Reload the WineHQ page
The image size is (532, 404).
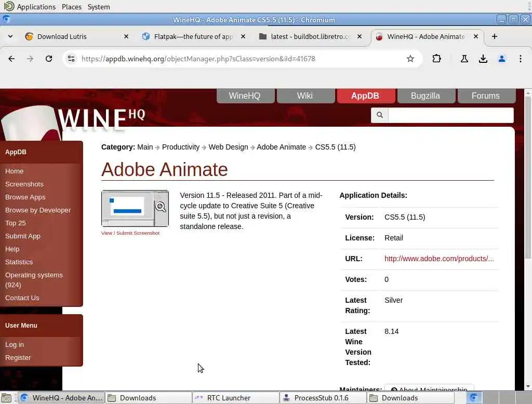(x=49, y=59)
